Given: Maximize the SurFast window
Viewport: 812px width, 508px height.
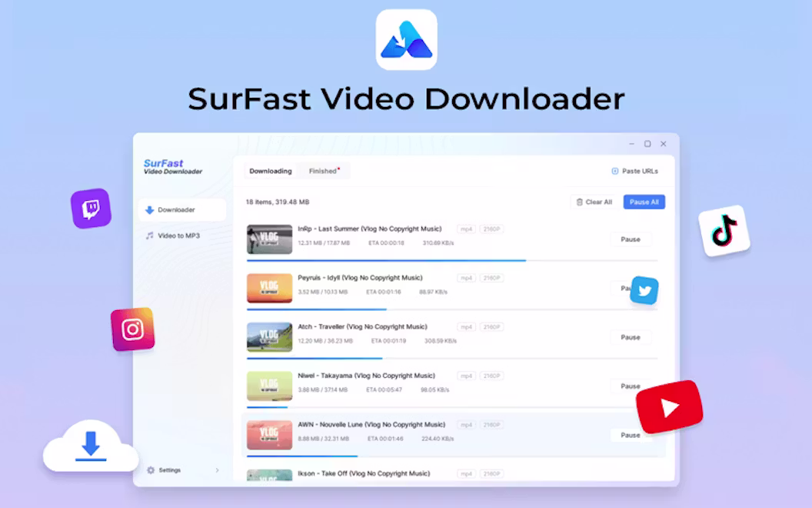Looking at the screenshot, I should pyautogui.click(x=647, y=144).
